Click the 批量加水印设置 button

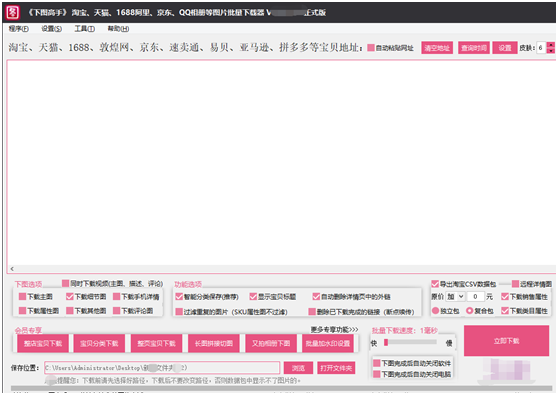coord(328,343)
